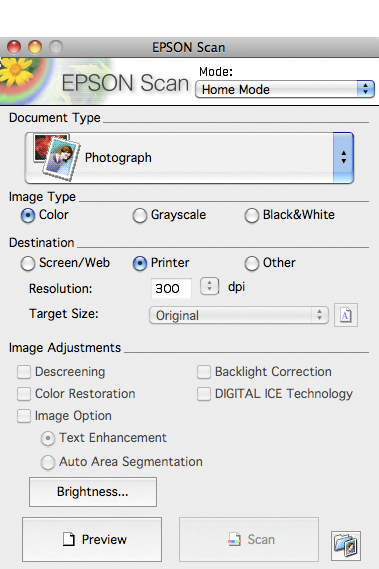Choose Screen/Web as destination
379x569 pixels.
point(28,263)
